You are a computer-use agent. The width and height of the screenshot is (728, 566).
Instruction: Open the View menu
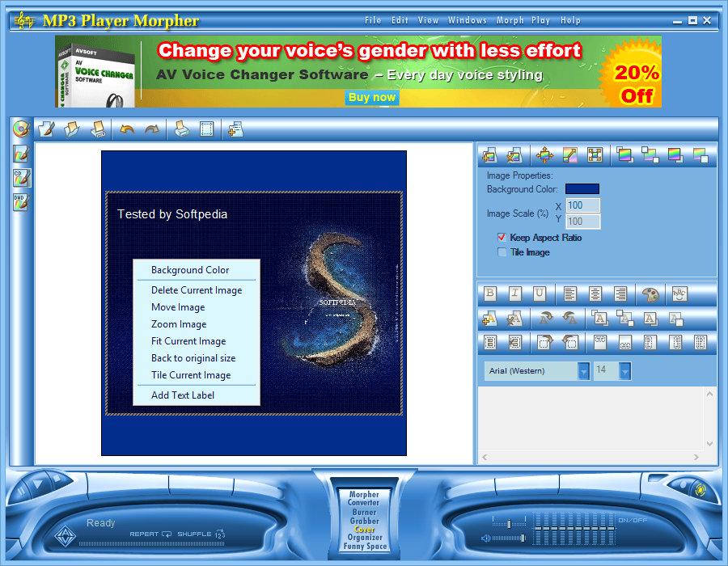[x=428, y=20]
